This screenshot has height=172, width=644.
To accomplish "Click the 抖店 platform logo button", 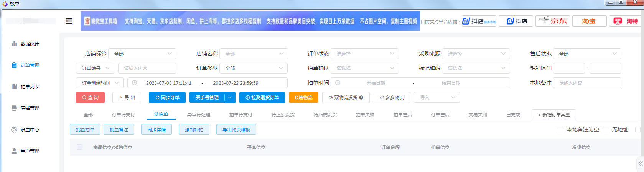I will pyautogui.click(x=516, y=21).
